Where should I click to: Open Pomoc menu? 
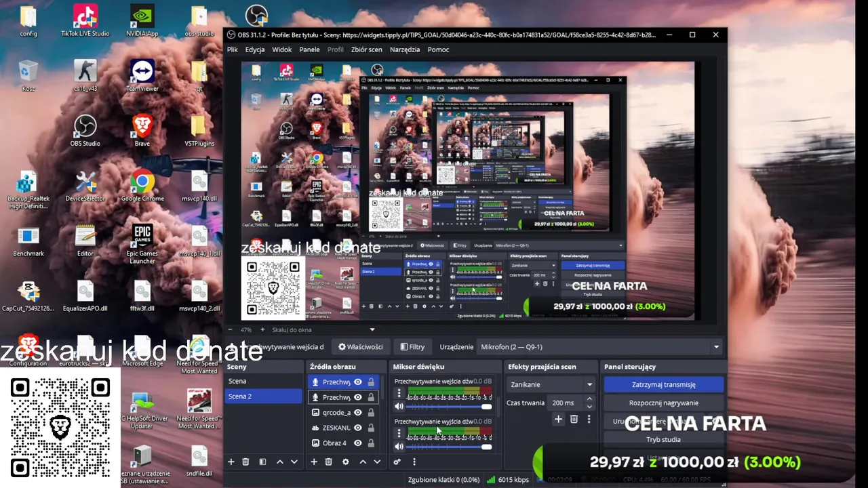pos(438,49)
